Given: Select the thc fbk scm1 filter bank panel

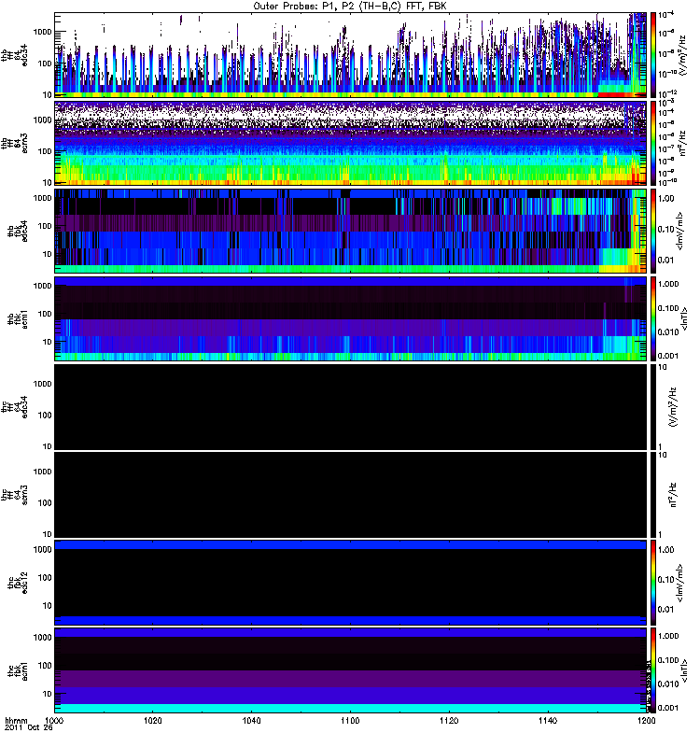Looking at the screenshot, I should [350, 669].
